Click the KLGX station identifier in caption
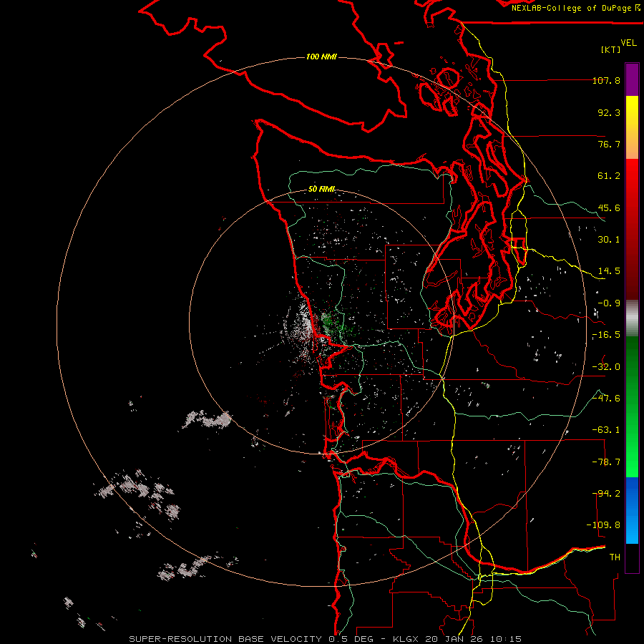 [x=406, y=639]
